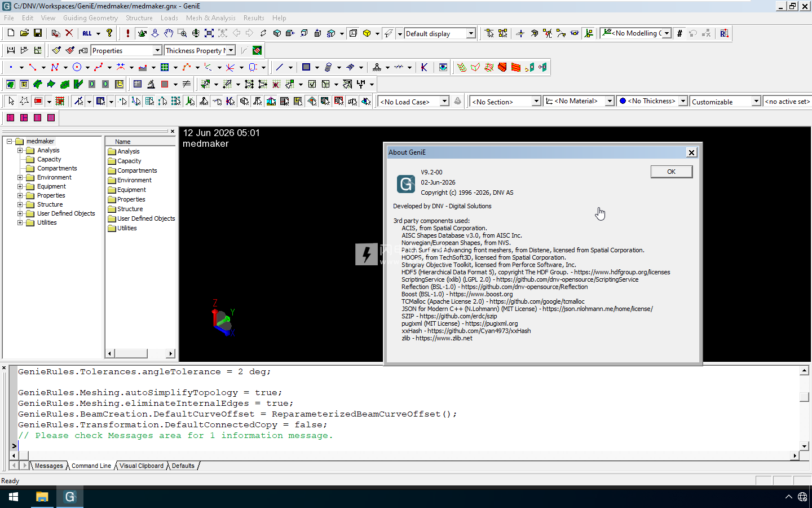The image size is (812, 508).
Task: Click the blue R report icon
Action: (724, 33)
